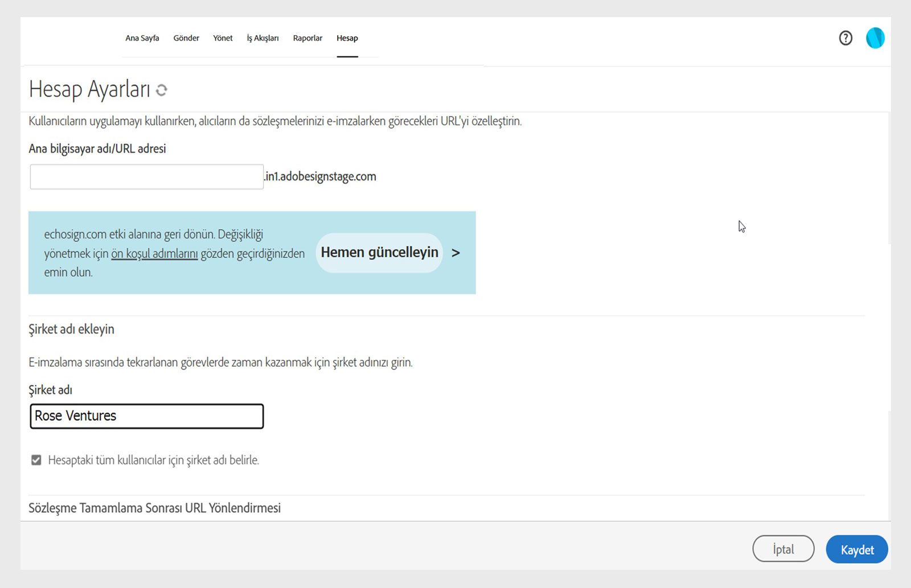Open the Gönder tab

[186, 38]
